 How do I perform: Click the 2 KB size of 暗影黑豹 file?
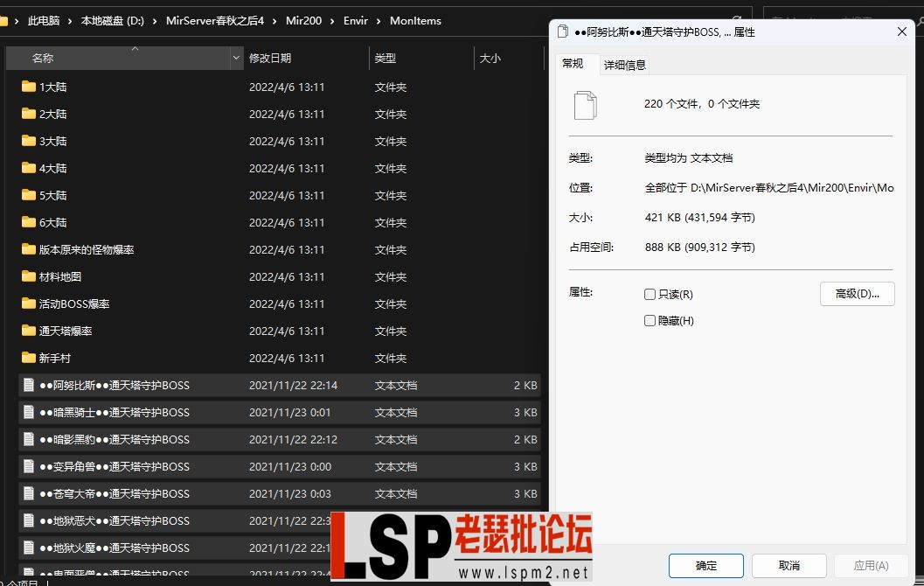(525, 439)
